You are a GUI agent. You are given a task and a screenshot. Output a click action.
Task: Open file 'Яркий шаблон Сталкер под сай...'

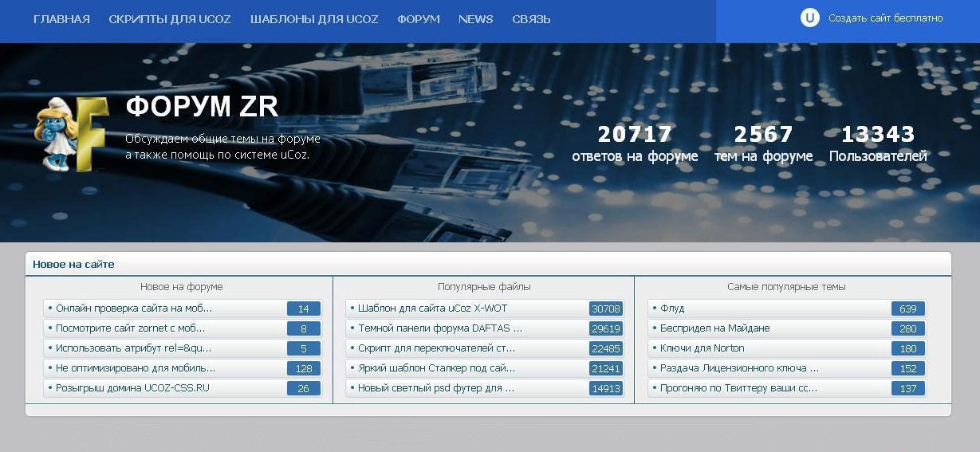click(x=436, y=368)
